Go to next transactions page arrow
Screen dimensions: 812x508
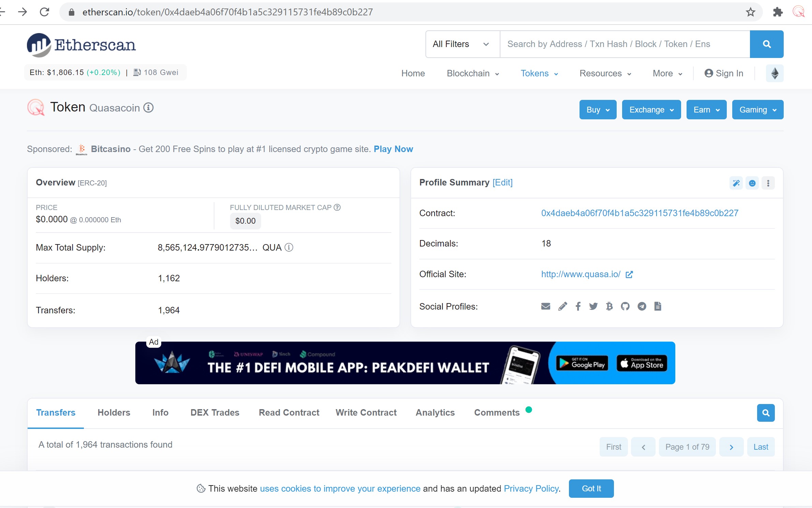(731, 447)
